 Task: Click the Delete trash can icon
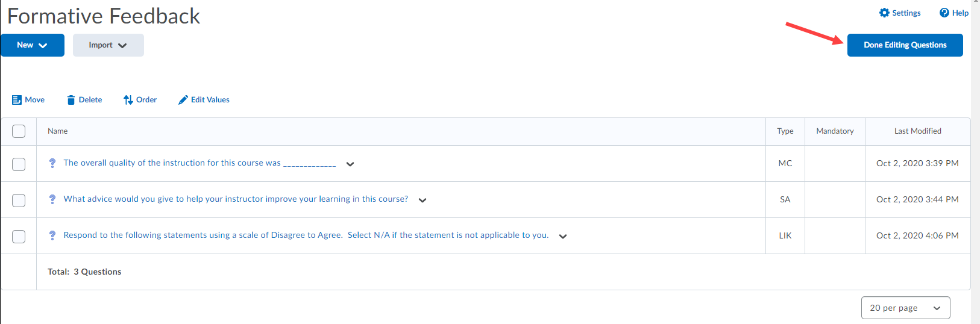click(71, 100)
